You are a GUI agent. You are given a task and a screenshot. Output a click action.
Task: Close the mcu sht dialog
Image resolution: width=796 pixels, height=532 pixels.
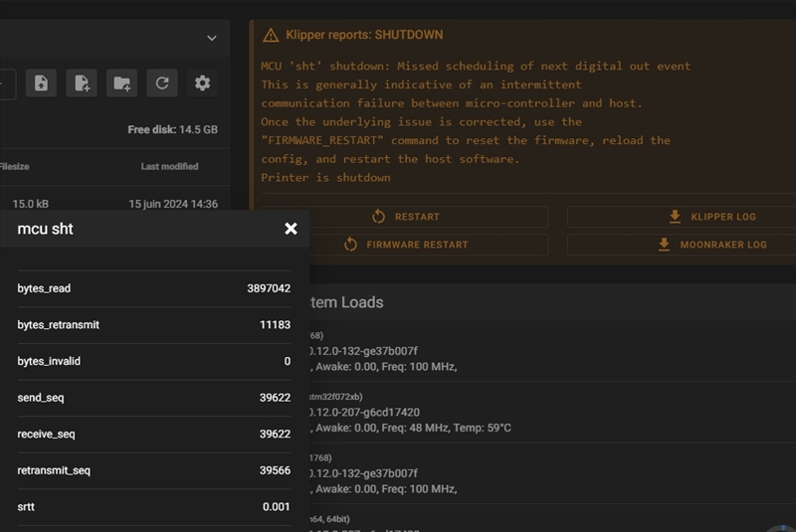pos(291,229)
